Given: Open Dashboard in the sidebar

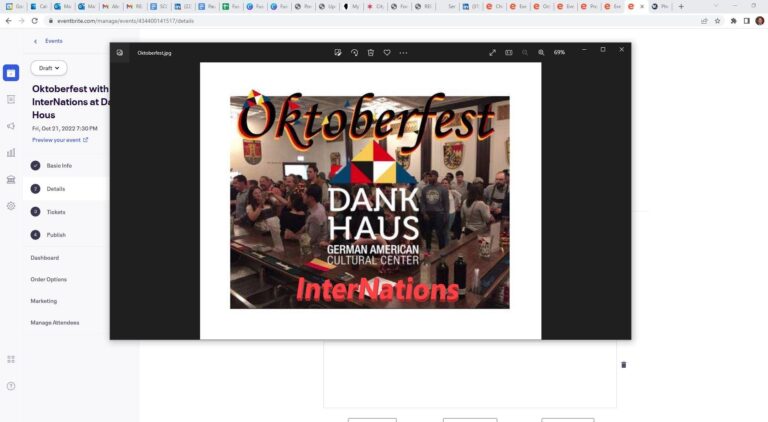Looking at the screenshot, I should (x=45, y=258).
